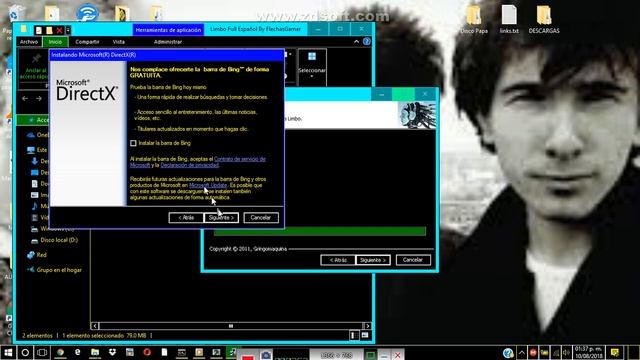Screen dimensions: 640x360
Task: Click the volume speaker icon in system tray
Action: point(566,353)
